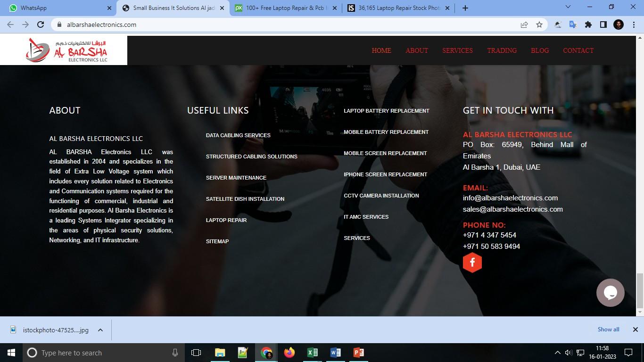The height and width of the screenshot is (362, 644).
Task: Close the downloads bar
Action: coord(635,329)
